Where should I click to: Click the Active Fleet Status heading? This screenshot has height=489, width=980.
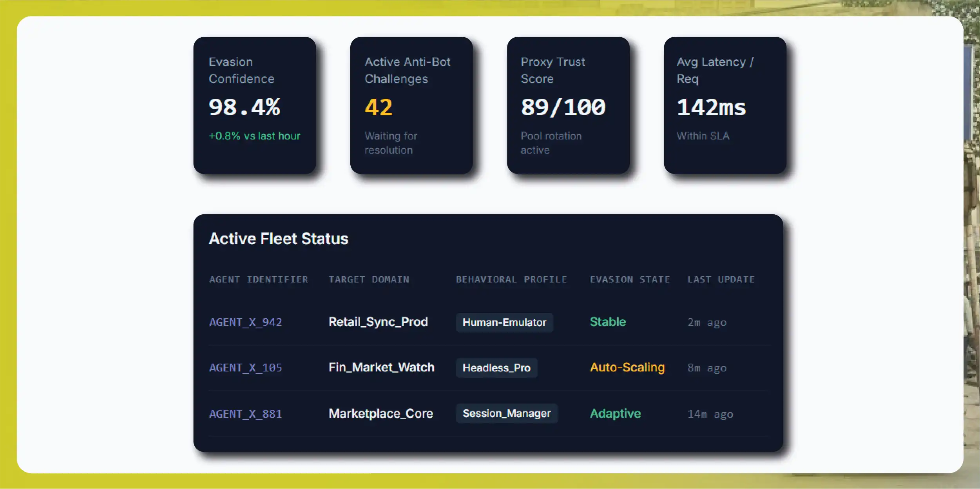(x=279, y=239)
